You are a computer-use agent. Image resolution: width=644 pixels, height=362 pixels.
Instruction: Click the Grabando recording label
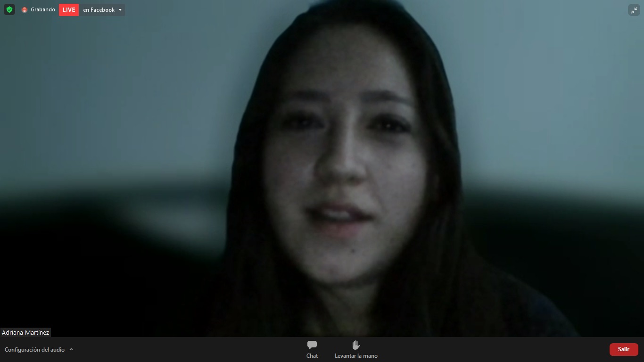pyautogui.click(x=43, y=9)
